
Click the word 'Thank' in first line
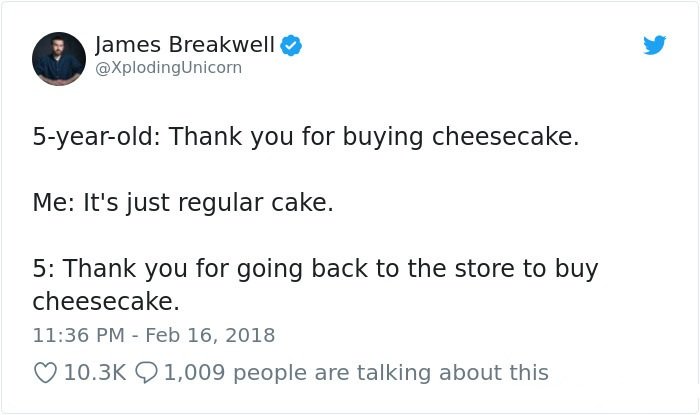pos(205,136)
